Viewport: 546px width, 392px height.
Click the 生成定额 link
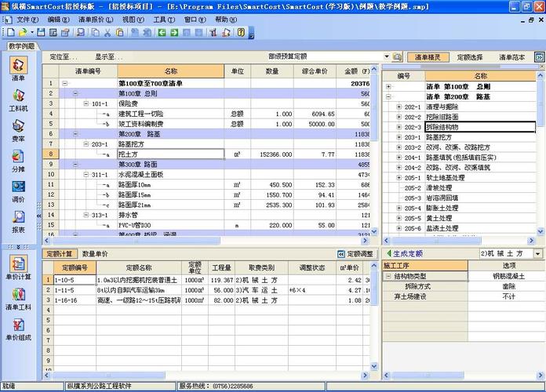[407, 253]
